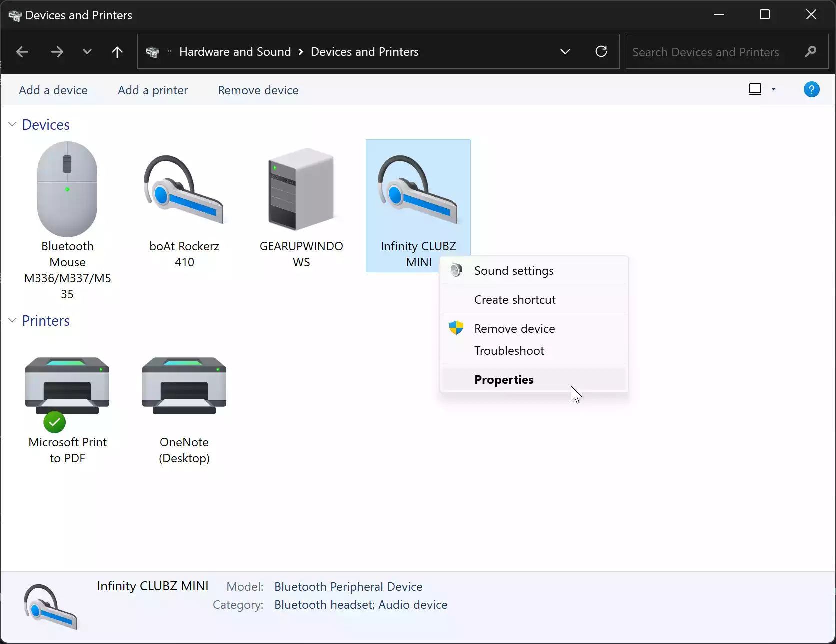Click Infinity CLUBZ MINI name in details pane
This screenshot has width=836, height=644.
coord(152,586)
